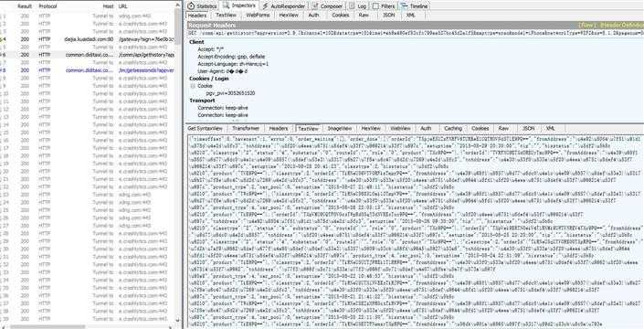Select response TextView tab
Image resolution: width=644 pixels, height=329 pixels.
308,129
